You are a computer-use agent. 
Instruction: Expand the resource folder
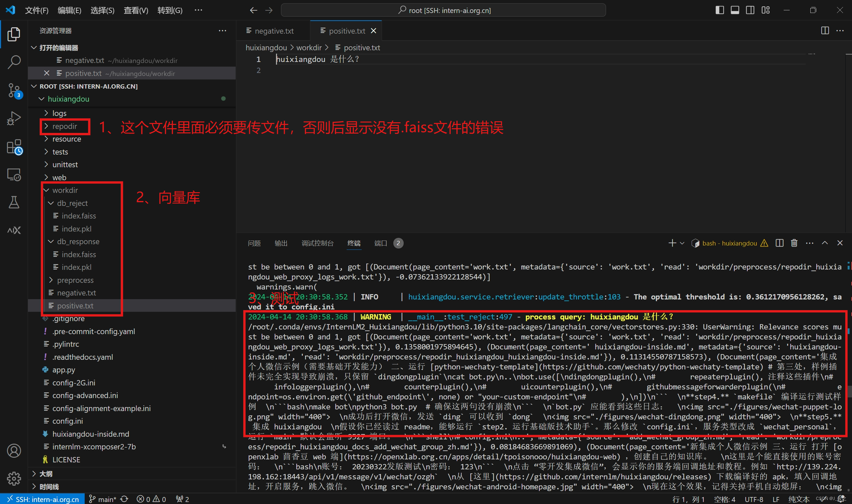point(132,139)
